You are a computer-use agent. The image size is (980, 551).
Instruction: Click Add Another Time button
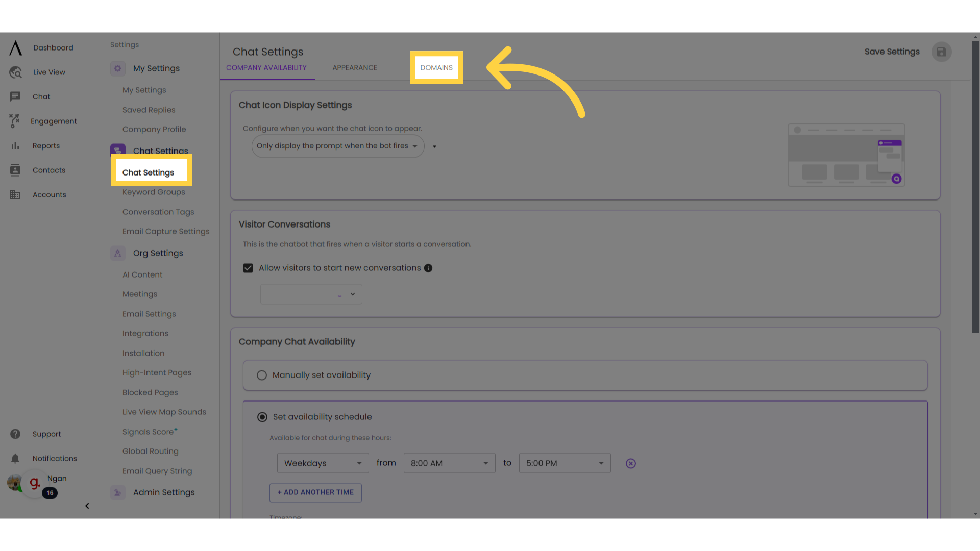(x=315, y=492)
